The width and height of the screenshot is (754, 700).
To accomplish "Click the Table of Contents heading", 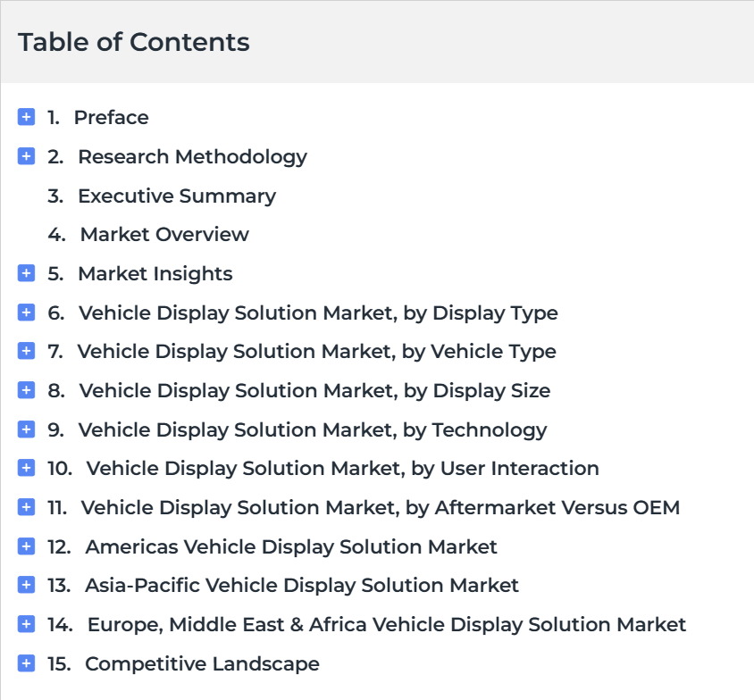I will (134, 42).
